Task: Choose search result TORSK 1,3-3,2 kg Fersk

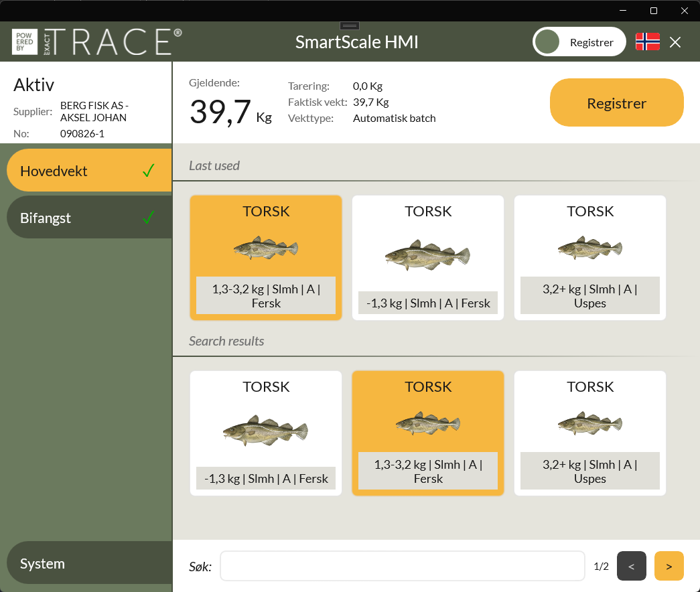Action: click(x=428, y=433)
